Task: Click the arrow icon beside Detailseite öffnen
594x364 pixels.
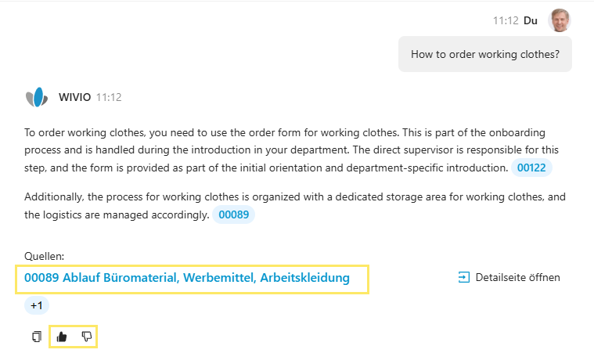Action: click(x=463, y=277)
